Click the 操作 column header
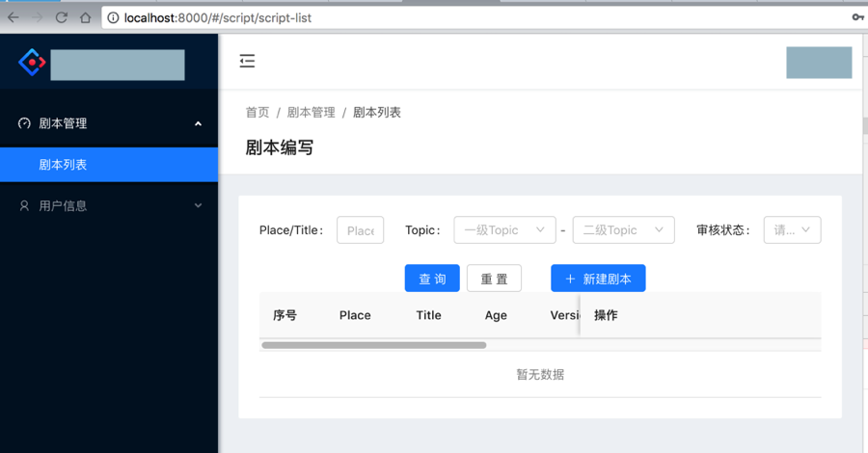The width and height of the screenshot is (868, 453). coord(606,315)
